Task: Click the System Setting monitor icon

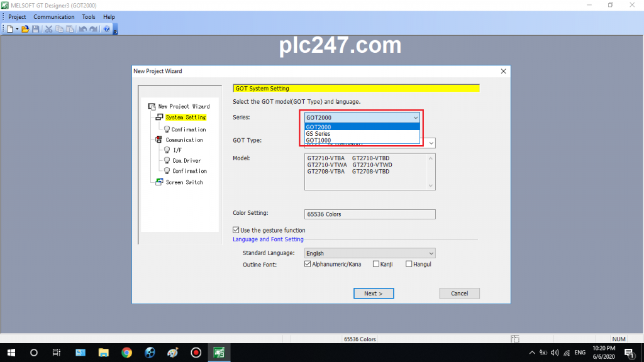Action: (159, 118)
